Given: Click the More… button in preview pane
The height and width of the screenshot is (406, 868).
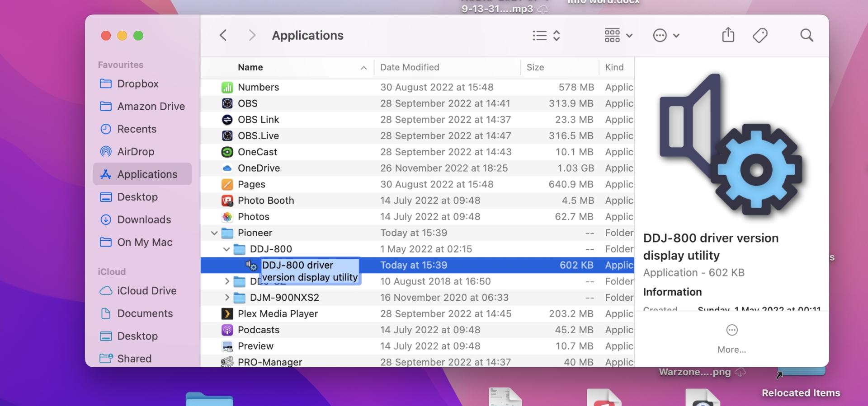Looking at the screenshot, I should pos(731,339).
